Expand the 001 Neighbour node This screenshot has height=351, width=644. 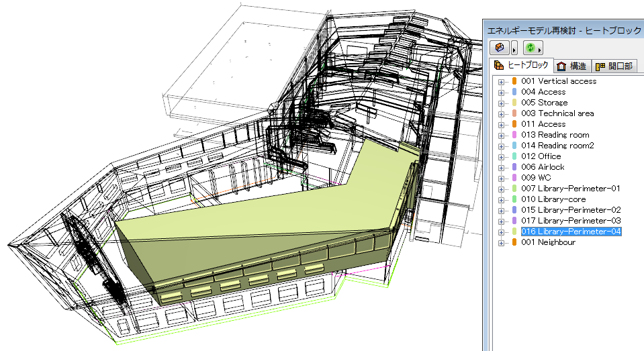tap(501, 243)
